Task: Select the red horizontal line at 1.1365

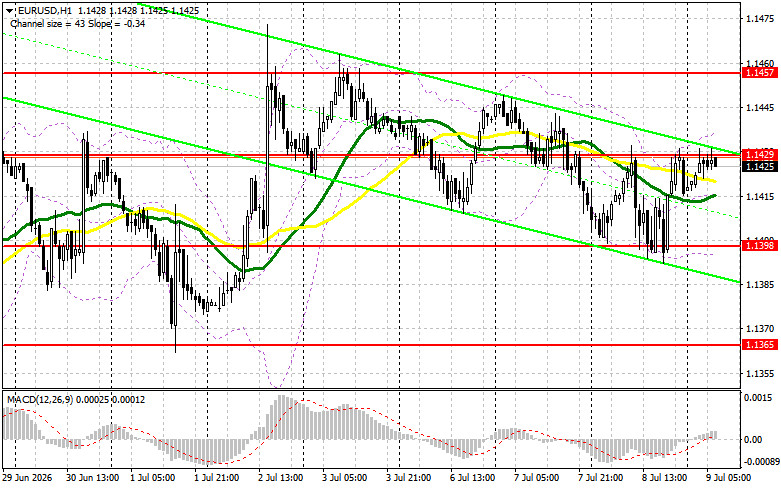Action: (x=372, y=345)
